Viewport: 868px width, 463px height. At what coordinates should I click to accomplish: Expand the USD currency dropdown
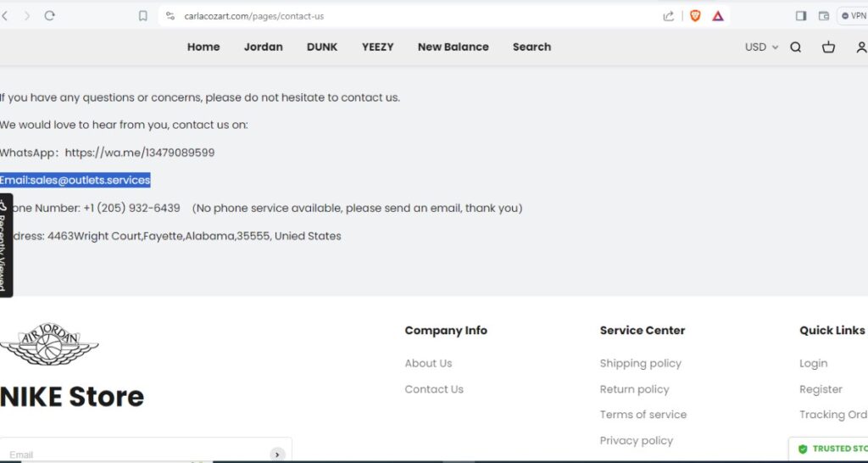pyautogui.click(x=762, y=47)
